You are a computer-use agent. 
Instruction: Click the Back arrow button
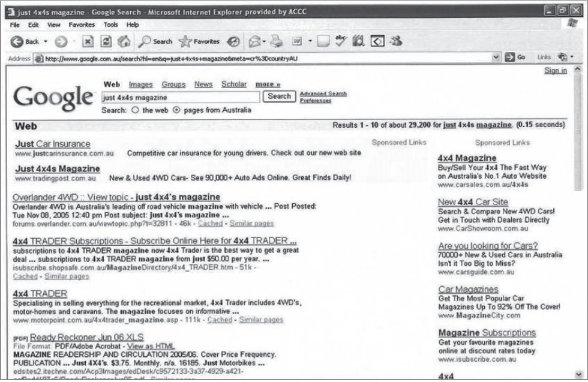(x=17, y=41)
